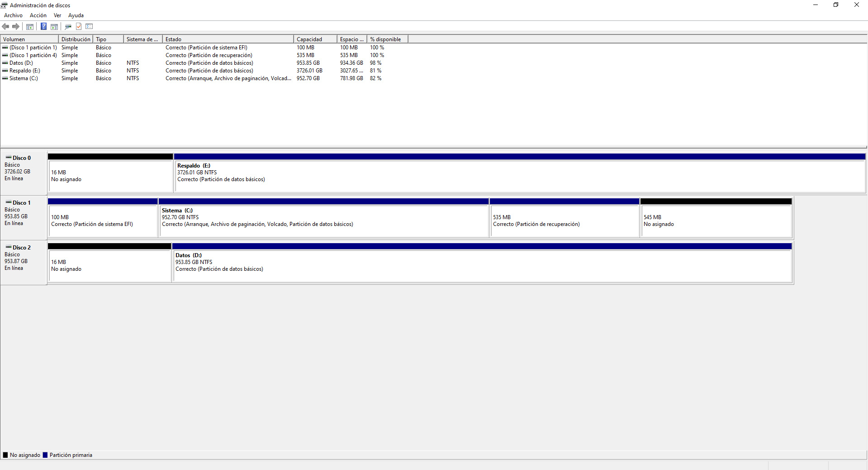This screenshot has width=868, height=470.
Task: Sort by the Capacidad column header
Action: tap(315, 39)
